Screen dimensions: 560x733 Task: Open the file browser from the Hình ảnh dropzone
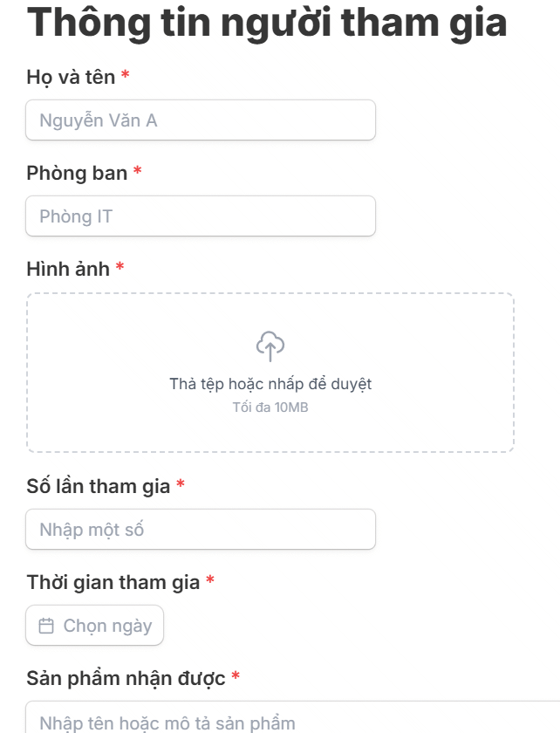tap(270, 371)
